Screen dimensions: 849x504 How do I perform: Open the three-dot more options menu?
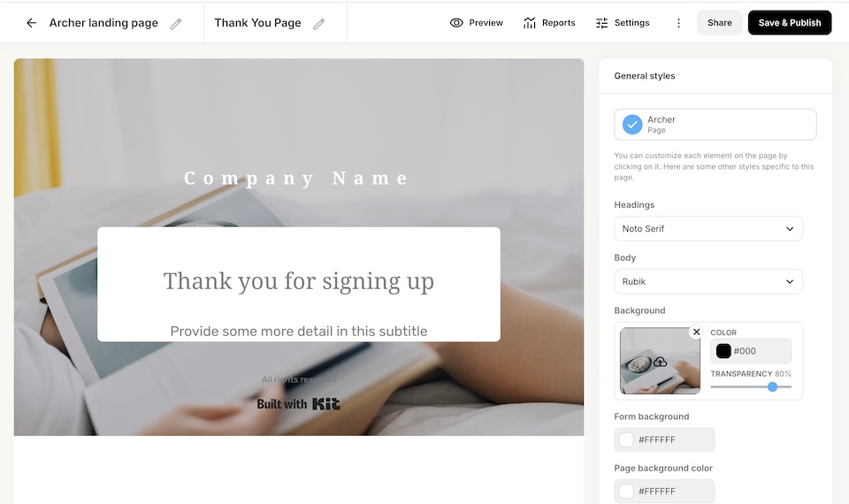coord(678,23)
